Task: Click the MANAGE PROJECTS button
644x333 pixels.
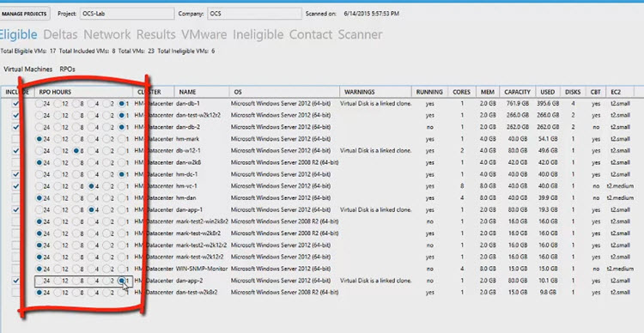Action: coord(25,14)
